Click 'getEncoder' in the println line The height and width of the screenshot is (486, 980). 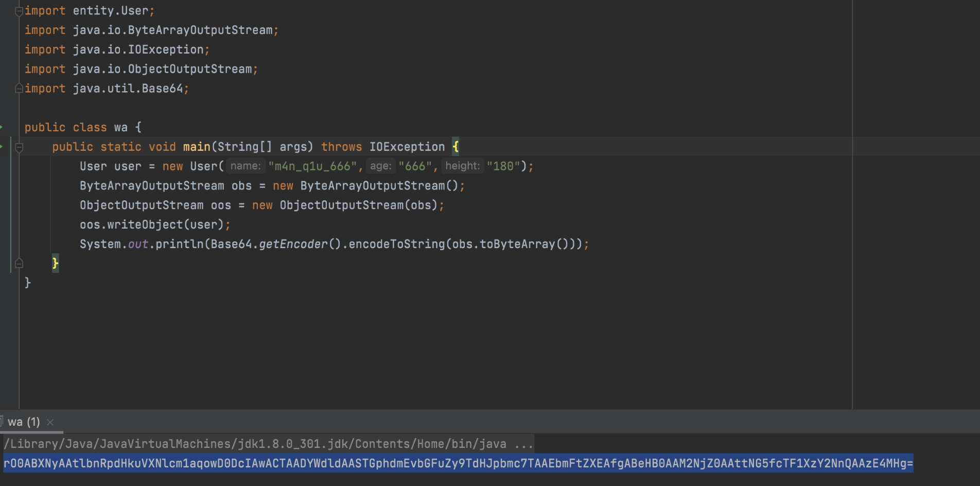293,245
